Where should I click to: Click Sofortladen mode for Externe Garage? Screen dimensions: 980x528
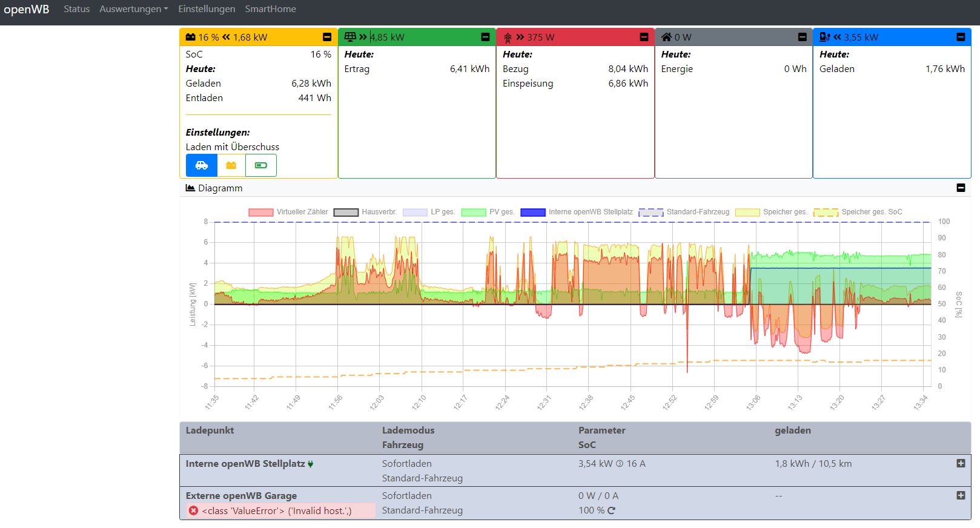[x=407, y=495]
